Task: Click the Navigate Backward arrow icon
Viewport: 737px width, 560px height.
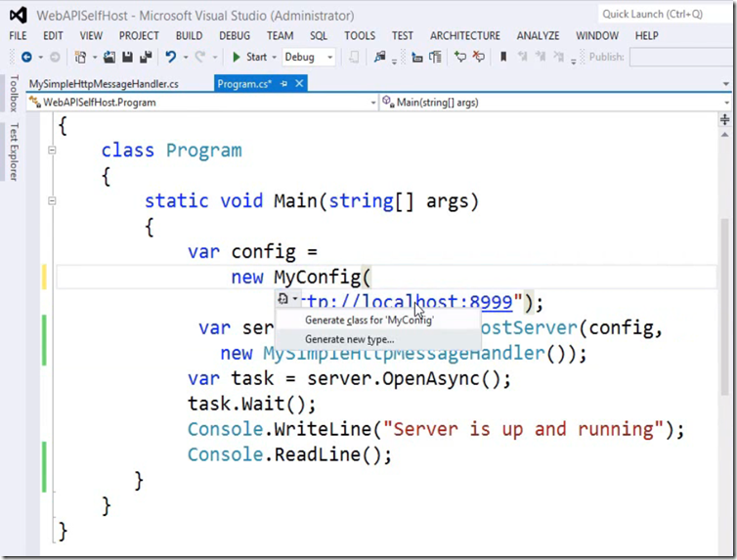Action: click(x=26, y=58)
